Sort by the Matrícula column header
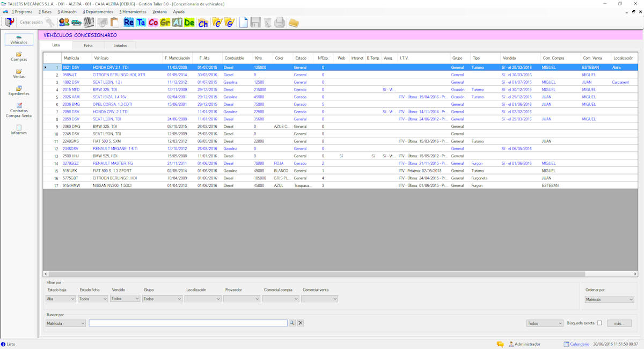 [76, 58]
